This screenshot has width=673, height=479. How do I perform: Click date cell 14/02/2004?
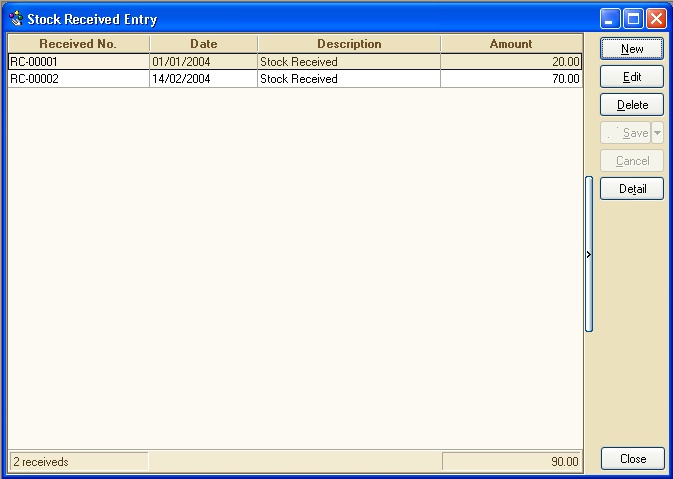coord(203,79)
